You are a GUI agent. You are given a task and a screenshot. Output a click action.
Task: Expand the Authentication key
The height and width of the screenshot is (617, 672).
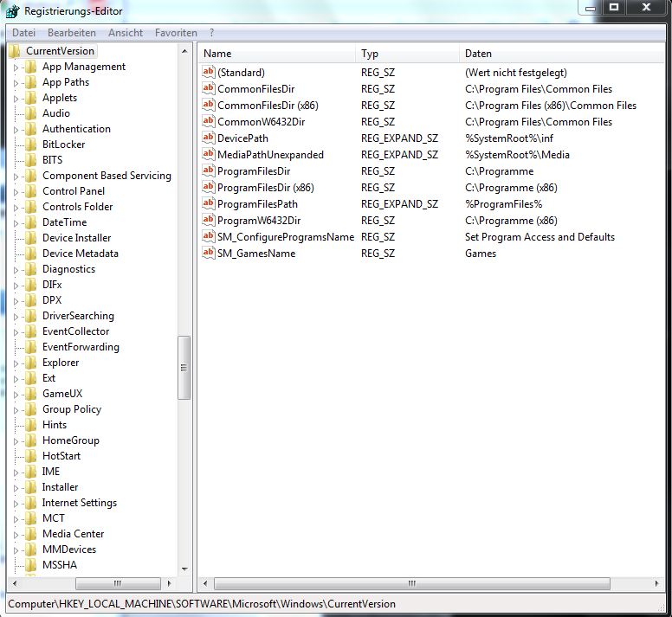(x=16, y=129)
